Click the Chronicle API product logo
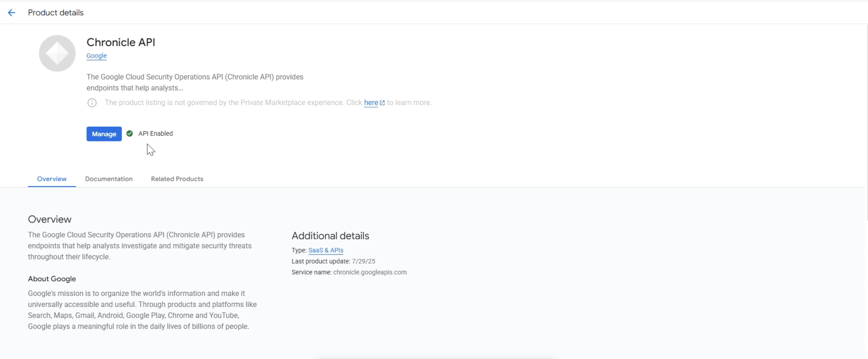The width and height of the screenshot is (868, 359). (x=57, y=53)
